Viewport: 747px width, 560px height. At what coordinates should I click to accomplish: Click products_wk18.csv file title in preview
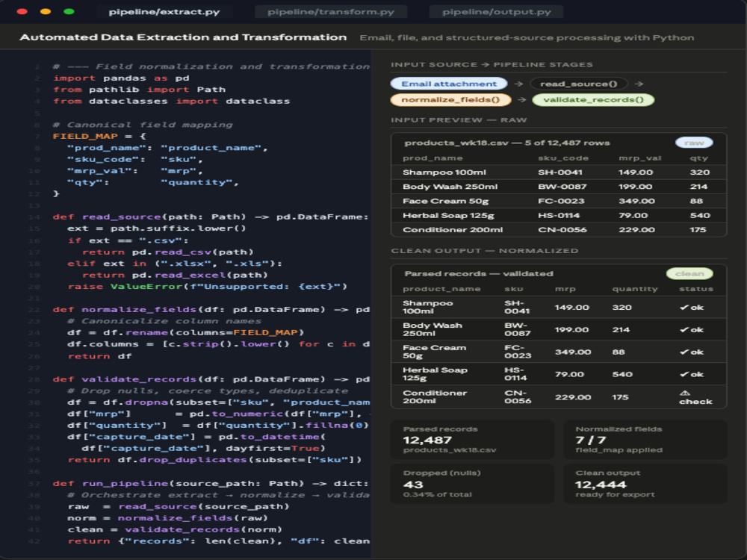pyautogui.click(x=507, y=143)
